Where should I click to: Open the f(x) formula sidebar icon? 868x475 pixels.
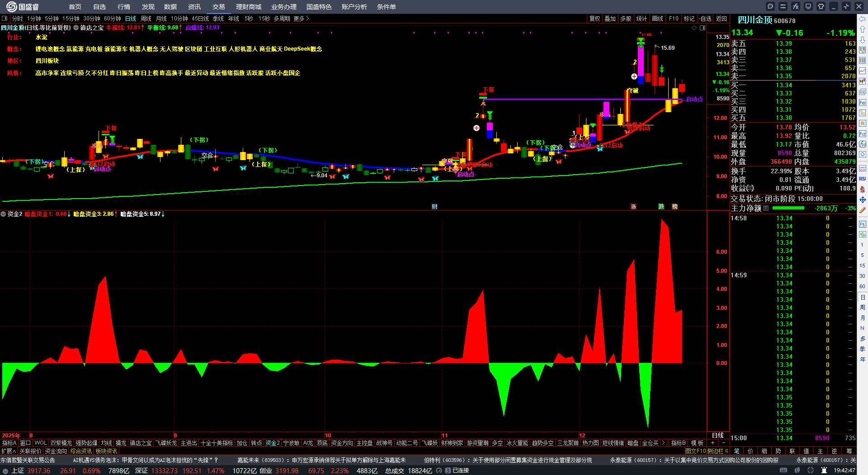click(863, 144)
